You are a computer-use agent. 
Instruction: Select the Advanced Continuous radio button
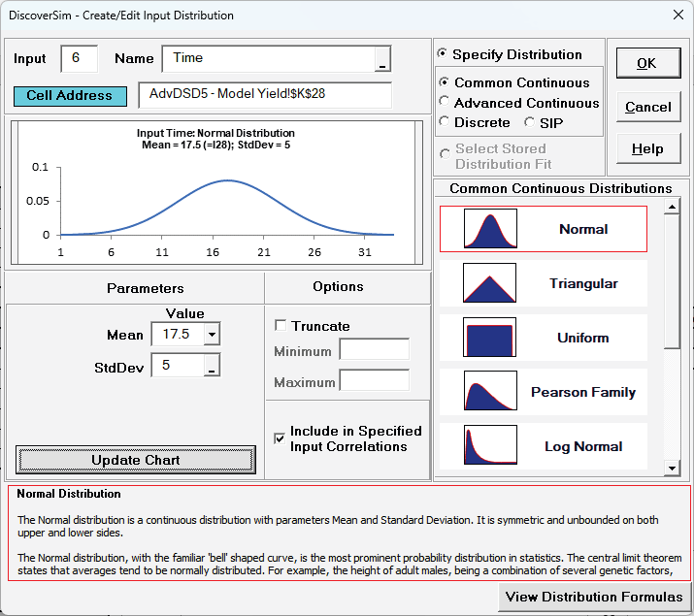point(446,103)
